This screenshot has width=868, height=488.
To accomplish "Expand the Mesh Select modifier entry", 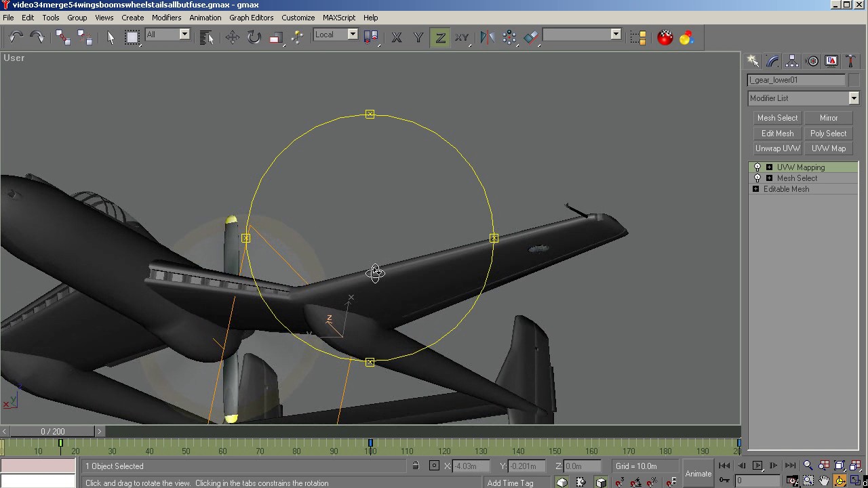I will click(x=769, y=178).
